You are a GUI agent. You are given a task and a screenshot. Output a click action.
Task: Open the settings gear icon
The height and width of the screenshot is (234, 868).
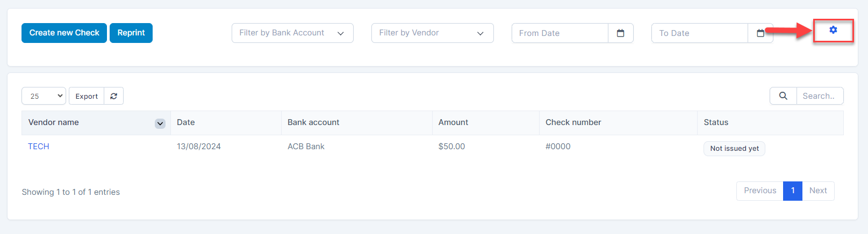(833, 31)
